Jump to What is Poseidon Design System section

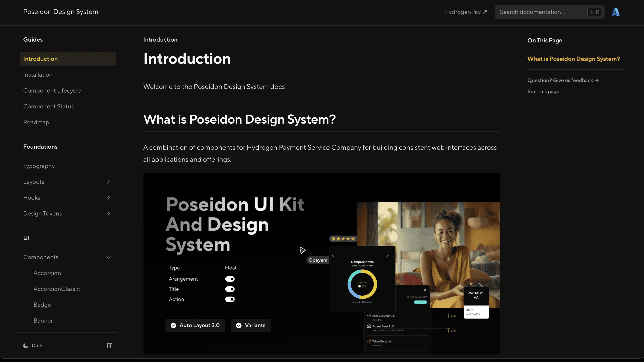(574, 59)
